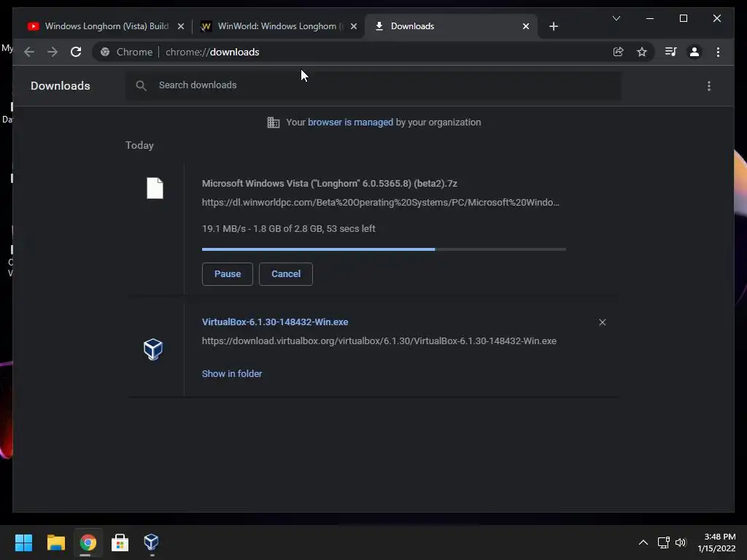Select the Downloads tab

(450, 26)
